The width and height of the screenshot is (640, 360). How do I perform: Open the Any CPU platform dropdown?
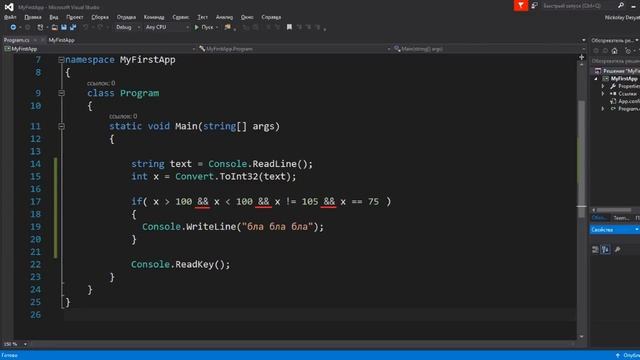click(x=167, y=27)
